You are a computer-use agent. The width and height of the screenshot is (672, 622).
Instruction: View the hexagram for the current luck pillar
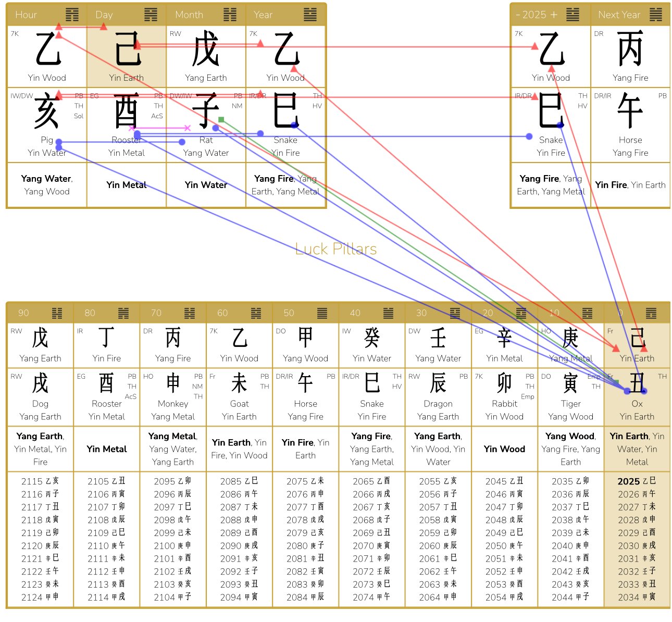click(x=650, y=313)
